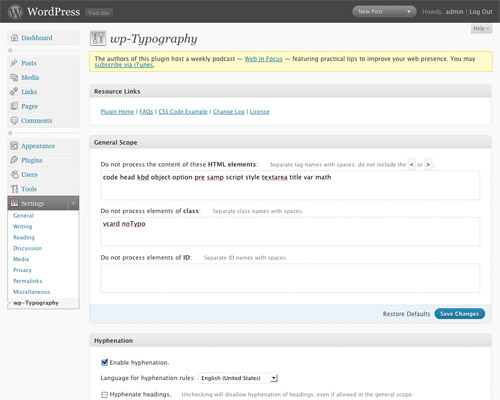500x400 pixels.
Task: Click the Media icon beside Media in top sidebar group
Action: tap(14, 77)
